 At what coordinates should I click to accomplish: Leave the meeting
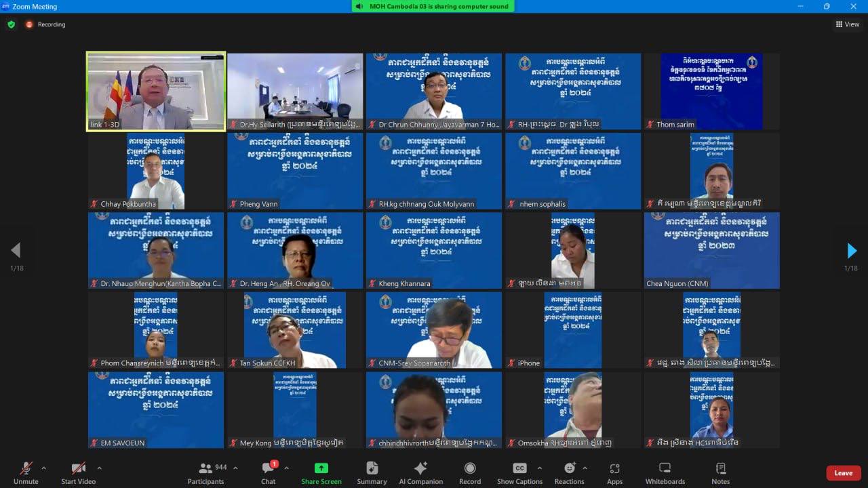click(x=843, y=473)
